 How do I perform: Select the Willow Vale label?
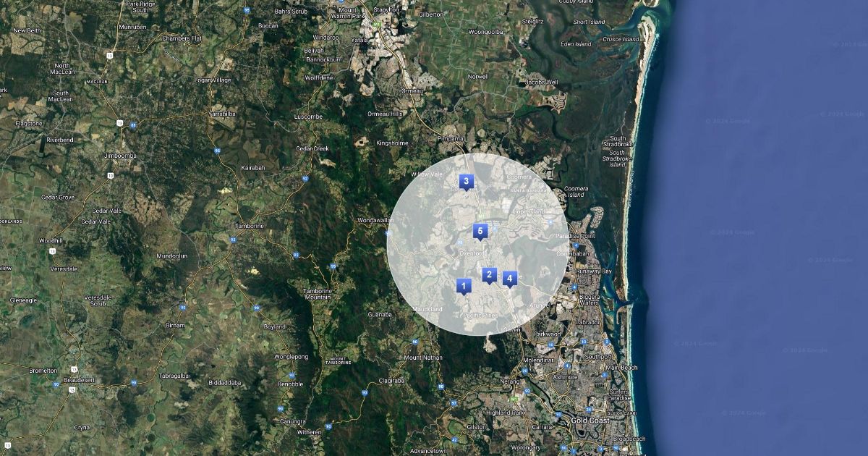point(426,174)
